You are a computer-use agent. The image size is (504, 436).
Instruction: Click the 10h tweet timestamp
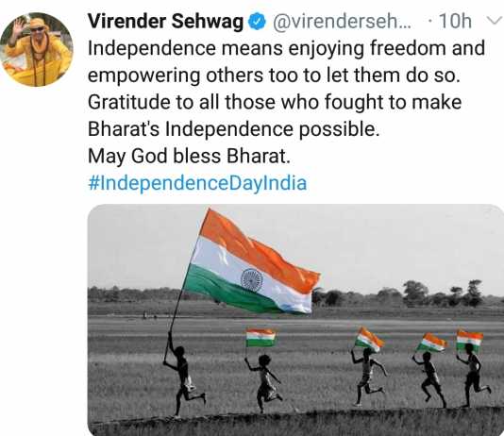455,22
